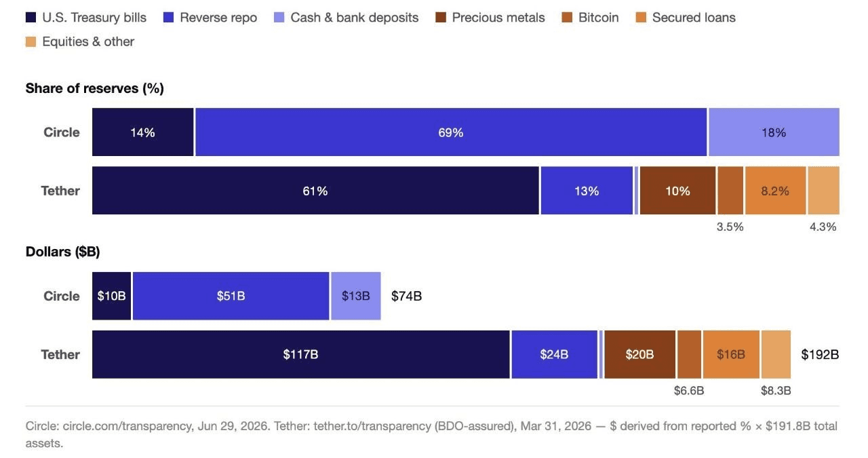Select Circle's 69% reverse repo segment

coord(451,132)
